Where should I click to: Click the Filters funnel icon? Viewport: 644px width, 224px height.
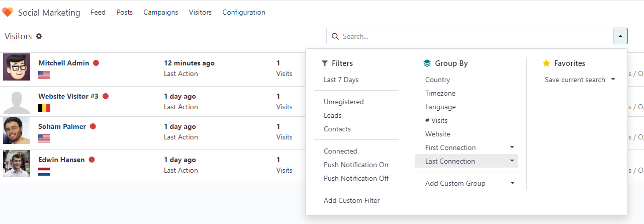(x=325, y=63)
